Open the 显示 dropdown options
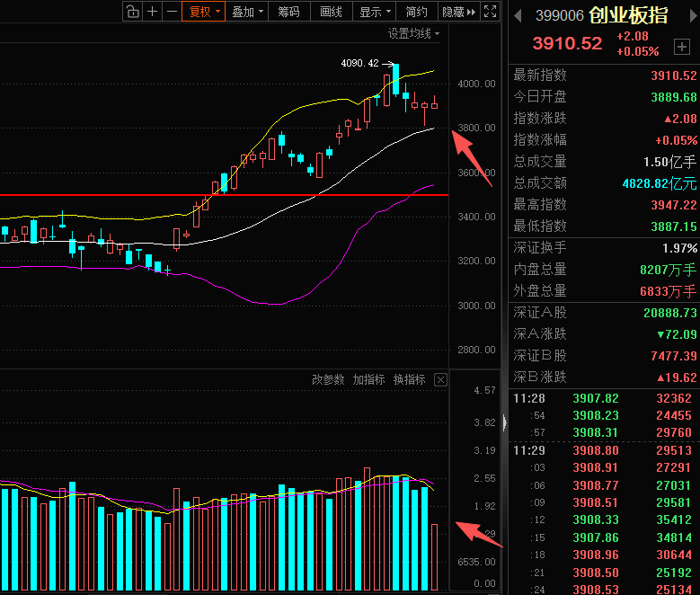Viewport: 700px width, 595px height. (375, 12)
